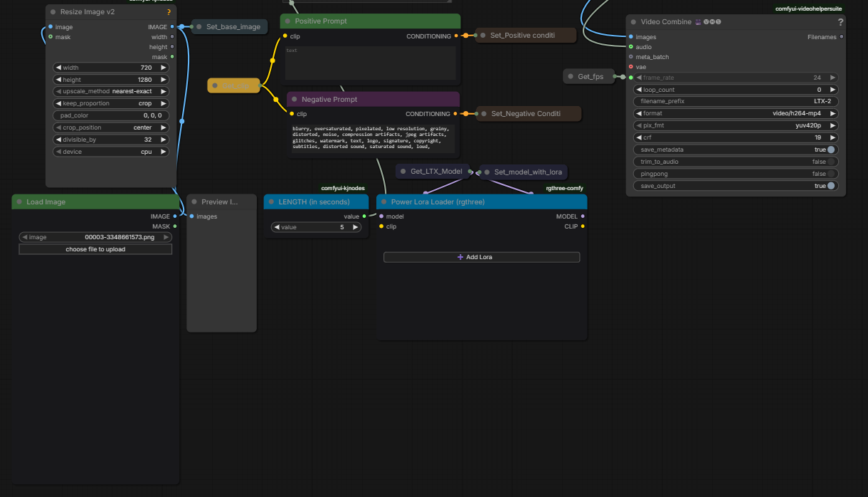Collapse the Load Image node using its header dot
The image size is (868, 497).
click(x=18, y=202)
